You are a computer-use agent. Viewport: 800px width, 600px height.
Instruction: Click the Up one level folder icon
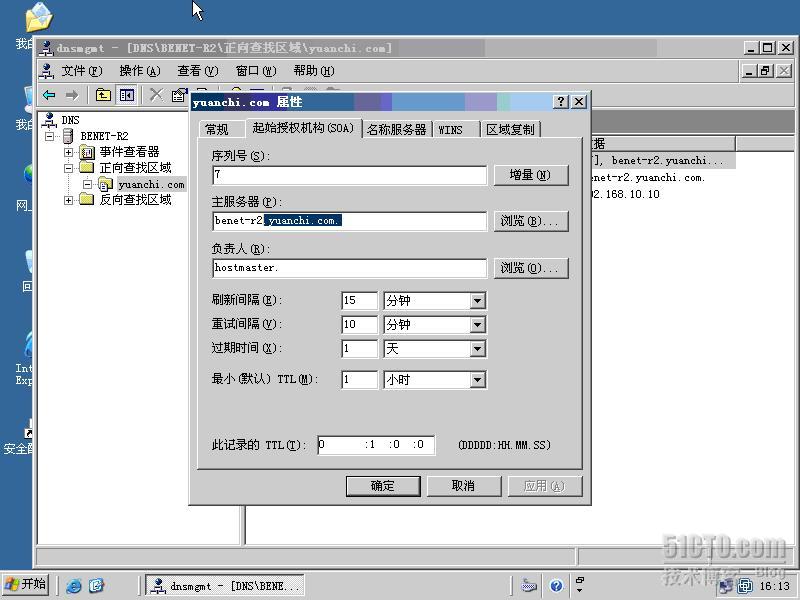[x=103, y=95]
